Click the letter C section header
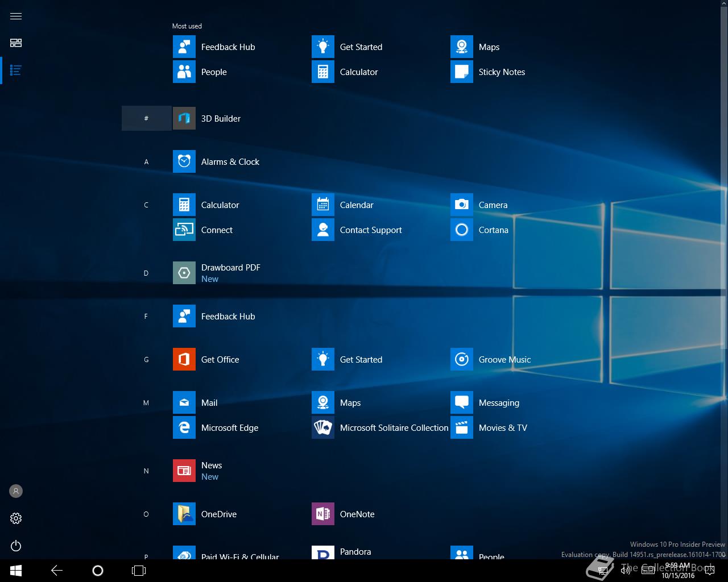 (x=146, y=205)
